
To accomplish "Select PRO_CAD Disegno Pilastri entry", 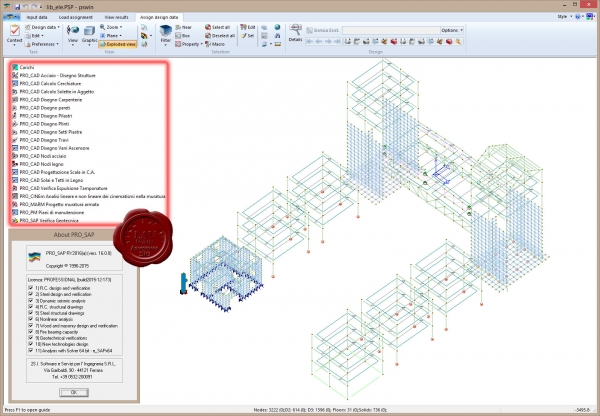I will [x=42, y=116].
